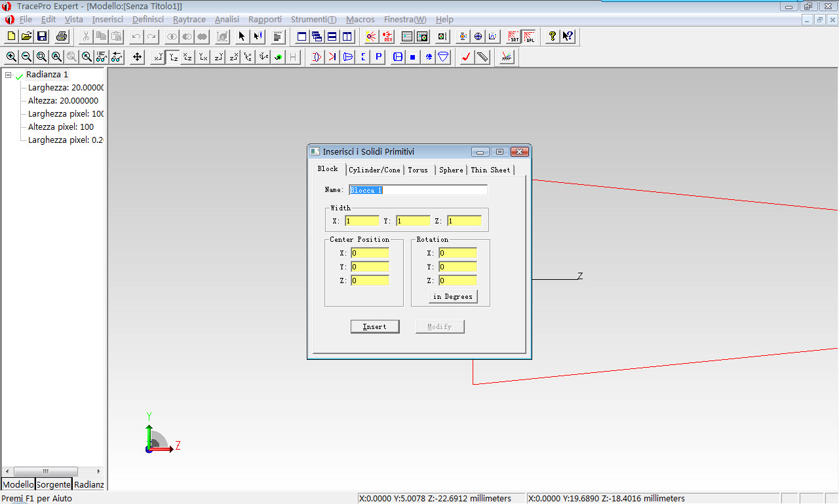Select Altezza pixel: 100 tree row
839x504 pixels.
click(x=61, y=126)
